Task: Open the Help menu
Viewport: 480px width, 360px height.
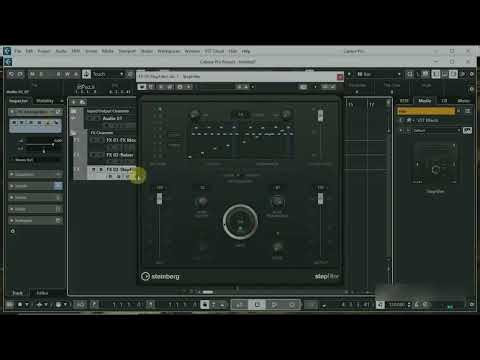Action: (246, 51)
